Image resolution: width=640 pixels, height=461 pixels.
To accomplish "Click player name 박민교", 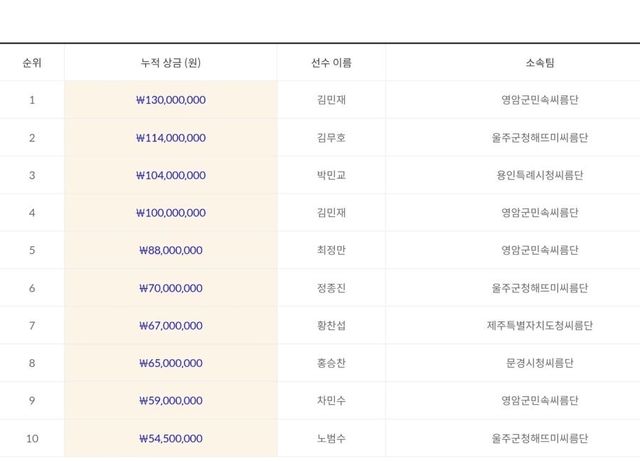I will point(332,175).
